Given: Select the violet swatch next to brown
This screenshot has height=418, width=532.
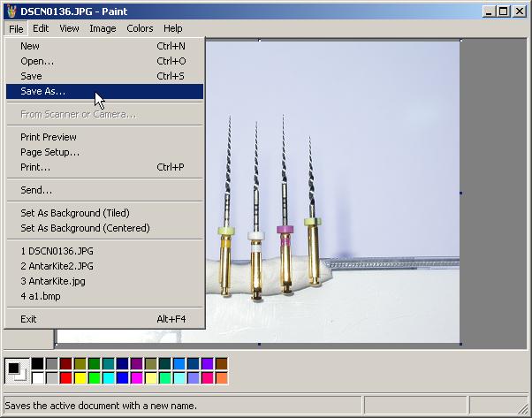Looking at the screenshot, I should coord(208,364).
